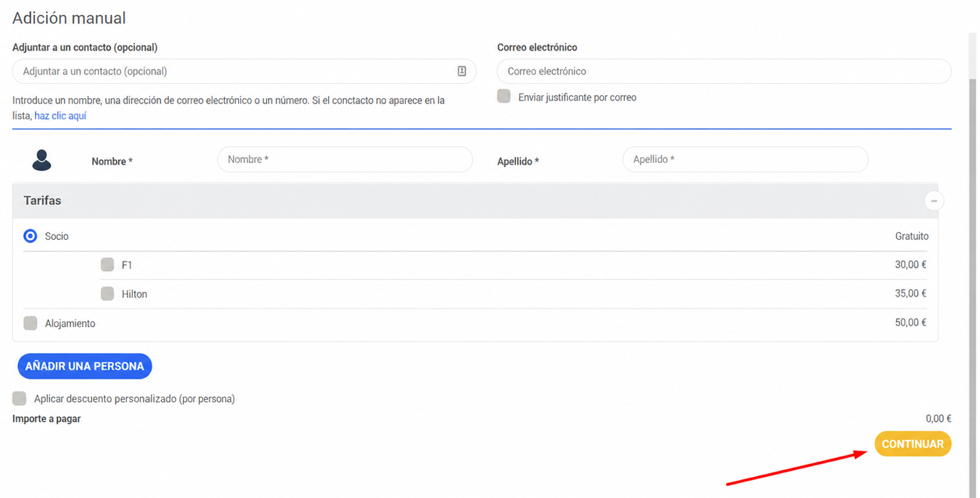The width and height of the screenshot is (980, 498).
Task: Check the Hilton option checkbox
Action: (x=107, y=294)
